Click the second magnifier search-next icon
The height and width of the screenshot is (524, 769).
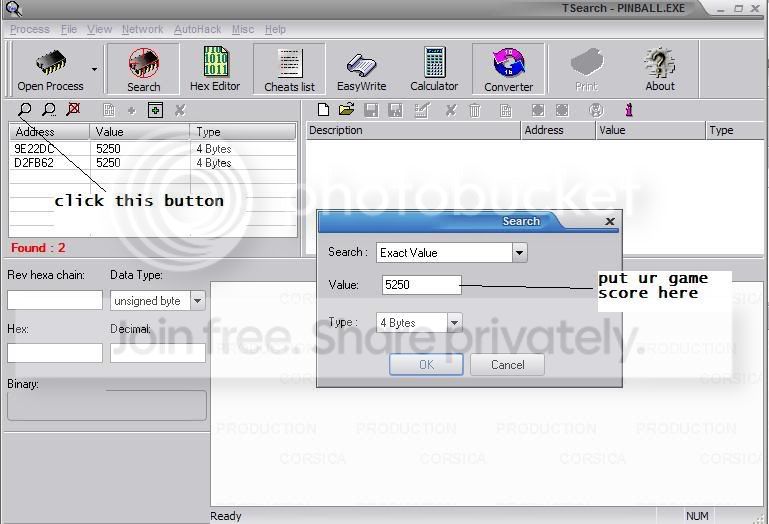(x=49, y=109)
